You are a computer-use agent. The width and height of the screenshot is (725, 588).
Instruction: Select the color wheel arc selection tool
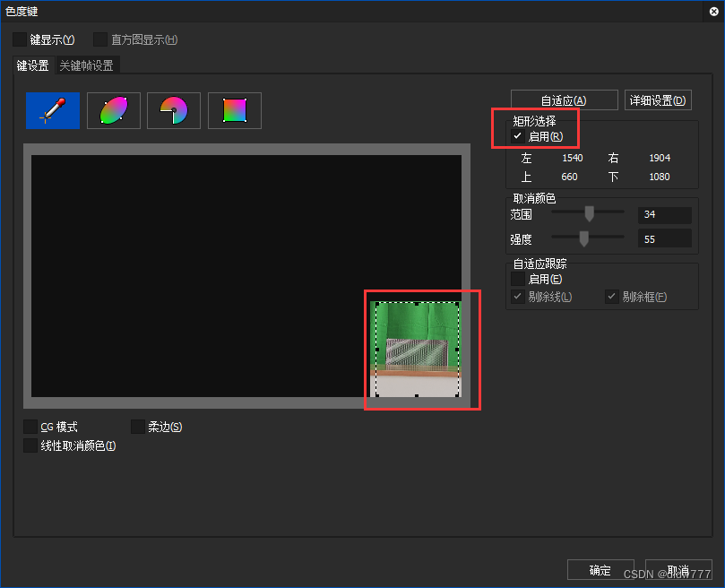tap(173, 110)
